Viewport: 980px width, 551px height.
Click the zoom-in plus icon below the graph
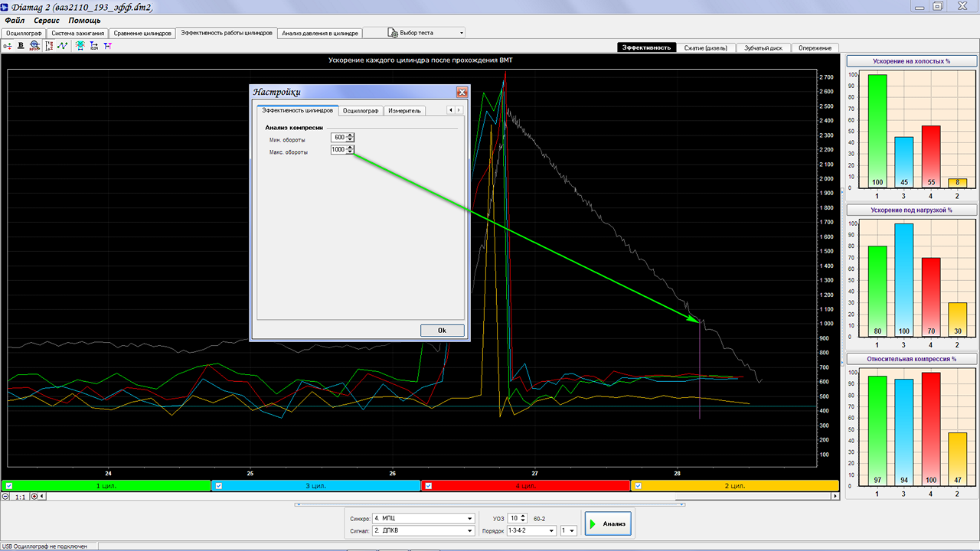tap(34, 497)
